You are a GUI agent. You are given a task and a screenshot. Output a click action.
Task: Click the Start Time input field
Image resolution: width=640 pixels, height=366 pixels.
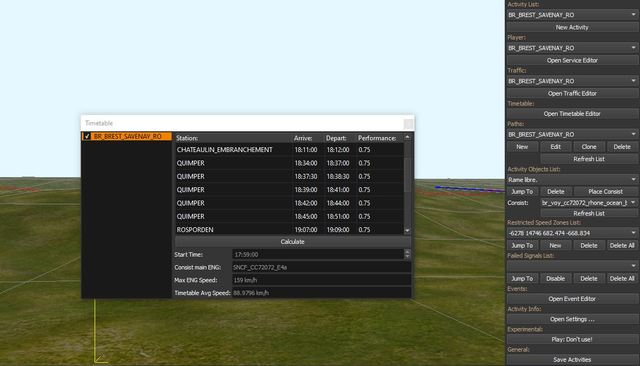(x=318, y=254)
